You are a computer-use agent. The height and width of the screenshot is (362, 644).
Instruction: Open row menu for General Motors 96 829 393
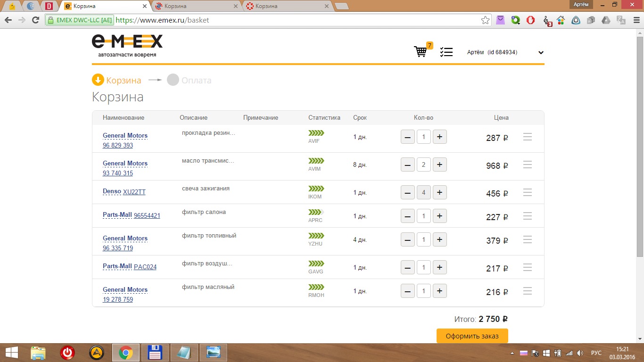pyautogui.click(x=528, y=137)
